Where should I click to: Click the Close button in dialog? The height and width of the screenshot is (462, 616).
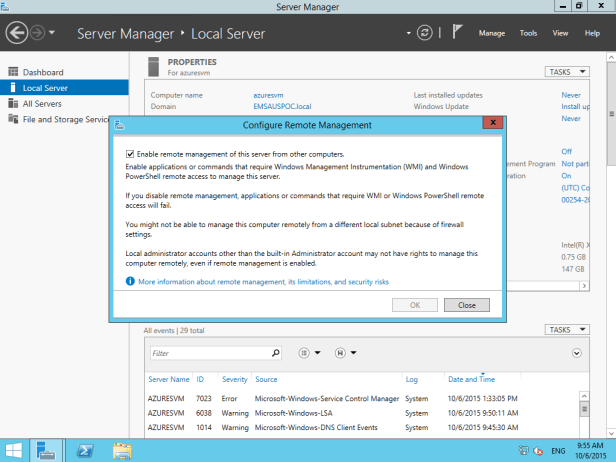(466, 304)
